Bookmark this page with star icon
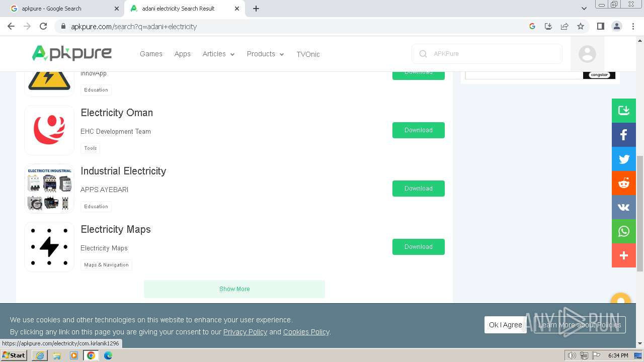 tap(581, 26)
